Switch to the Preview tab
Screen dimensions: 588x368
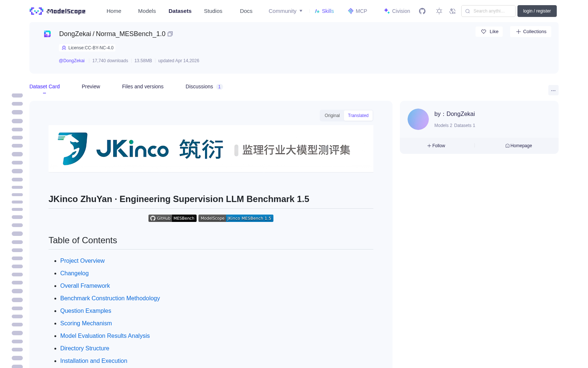click(x=91, y=86)
